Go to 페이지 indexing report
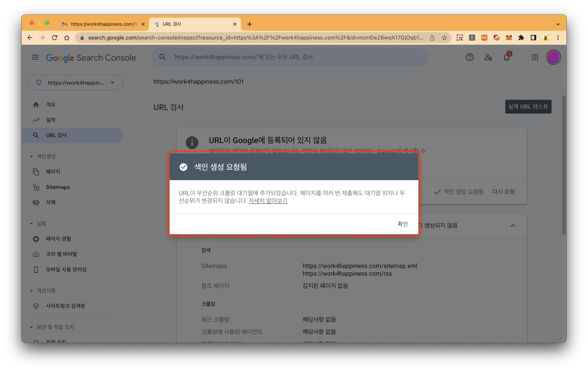Viewport: 588px width, 371px height. pos(53,171)
